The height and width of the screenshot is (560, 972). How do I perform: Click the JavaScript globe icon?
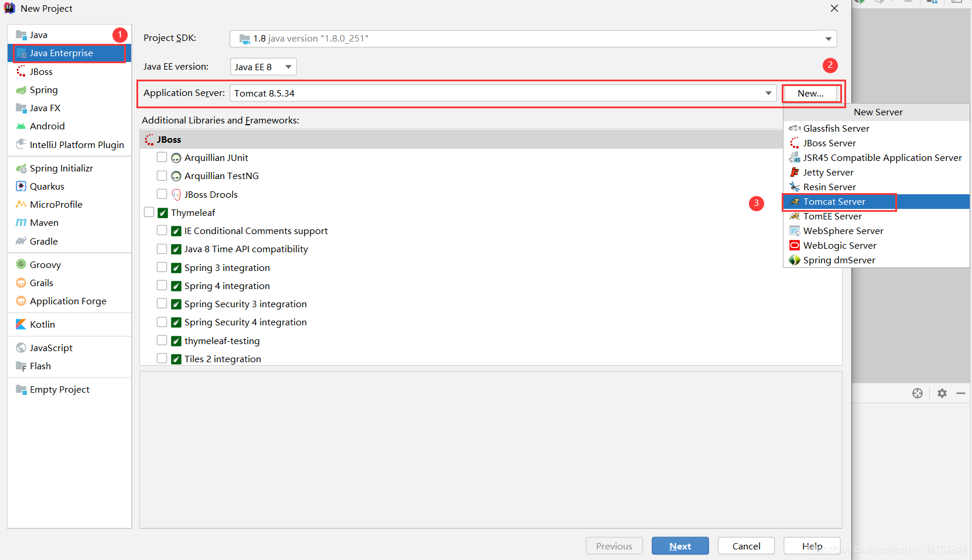[21, 348]
